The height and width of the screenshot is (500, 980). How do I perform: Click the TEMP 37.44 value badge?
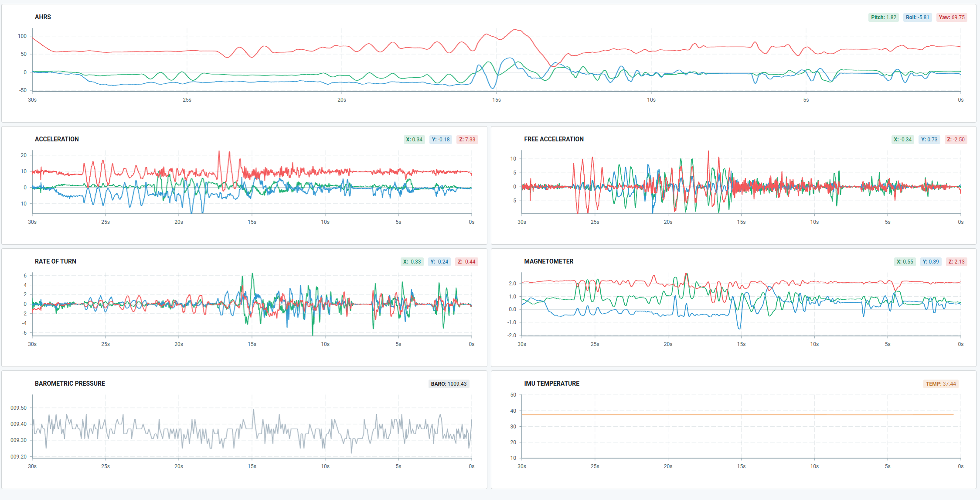(x=940, y=384)
